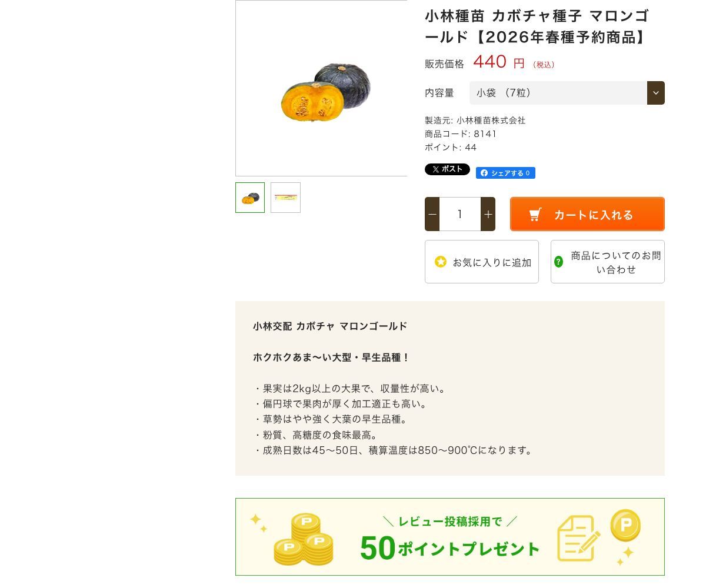
Task: Click the shopping cart icon on the orange button
Action: pyautogui.click(x=535, y=214)
